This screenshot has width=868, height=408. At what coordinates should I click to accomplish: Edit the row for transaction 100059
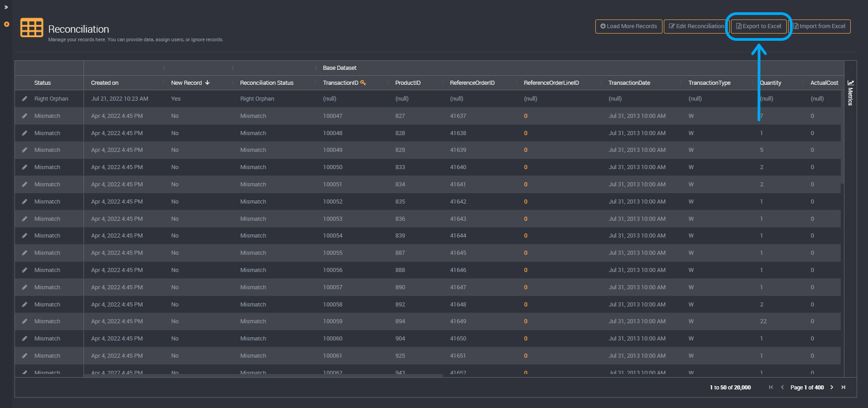click(25, 321)
